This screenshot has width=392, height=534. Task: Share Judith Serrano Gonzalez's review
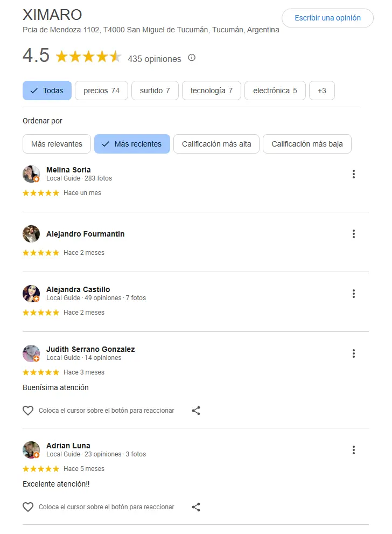(x=196, y=411)
